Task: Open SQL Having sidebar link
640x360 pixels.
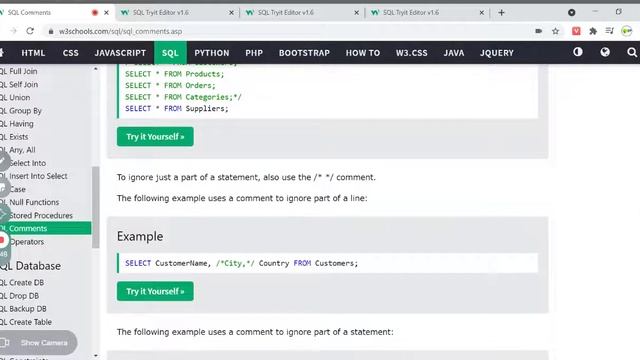Action: [17, 124]
